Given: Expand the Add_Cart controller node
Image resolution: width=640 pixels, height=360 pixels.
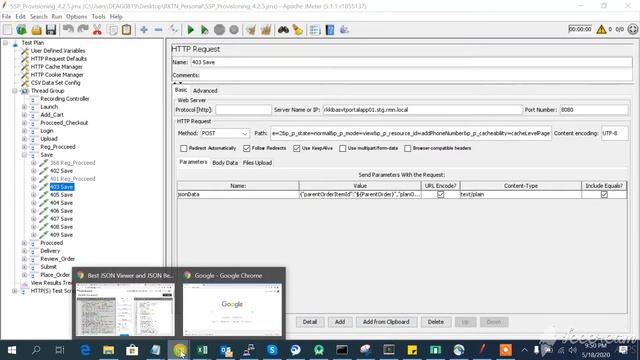Looking at the screenshot, I should [24, 115].
